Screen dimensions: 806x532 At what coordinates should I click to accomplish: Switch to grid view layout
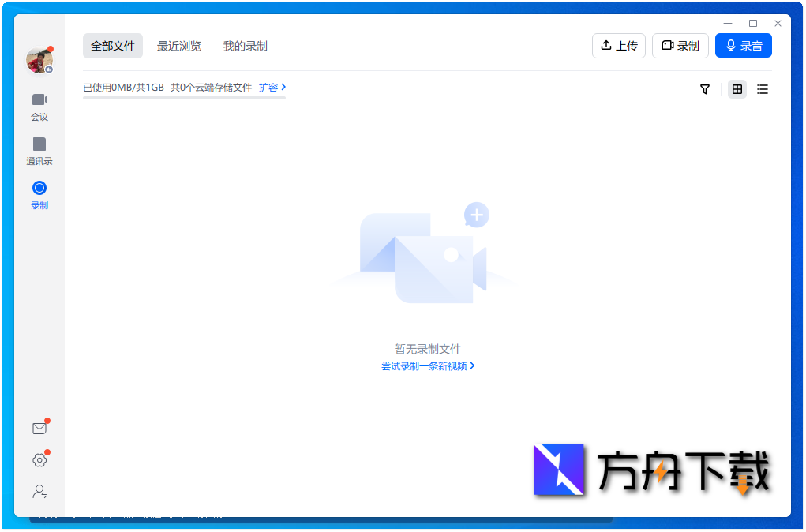click(737, 89)
